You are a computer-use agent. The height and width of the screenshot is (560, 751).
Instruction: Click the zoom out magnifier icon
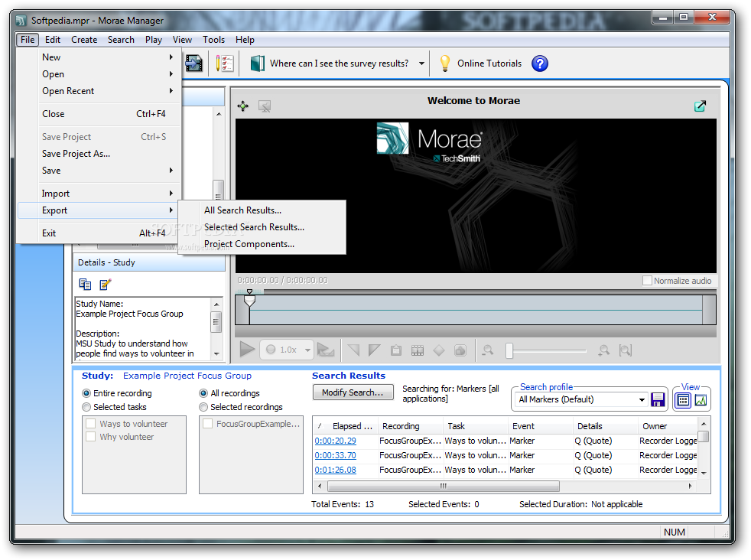tap(488, 350)
